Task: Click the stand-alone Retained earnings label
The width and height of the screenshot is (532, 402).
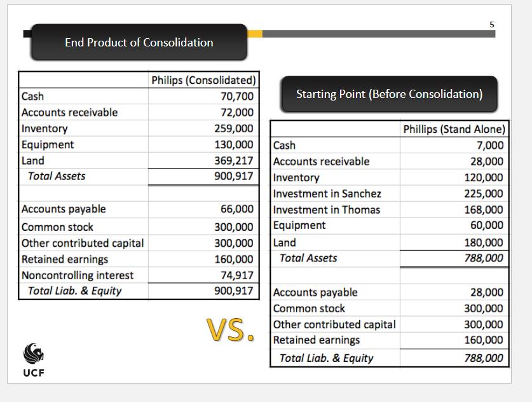Action: (x=317, y=340)
